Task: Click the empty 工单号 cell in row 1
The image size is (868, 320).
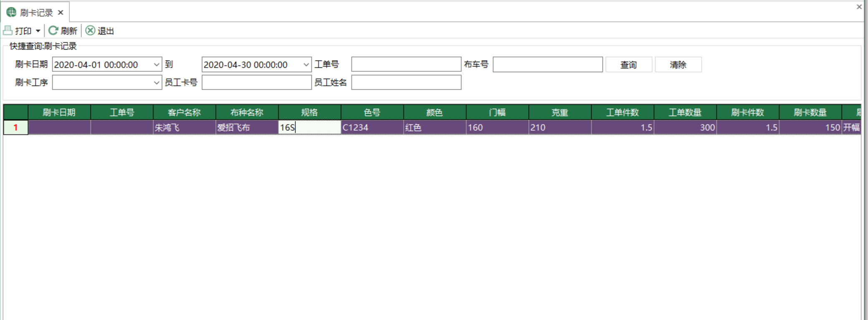Action: coord(122,127)
